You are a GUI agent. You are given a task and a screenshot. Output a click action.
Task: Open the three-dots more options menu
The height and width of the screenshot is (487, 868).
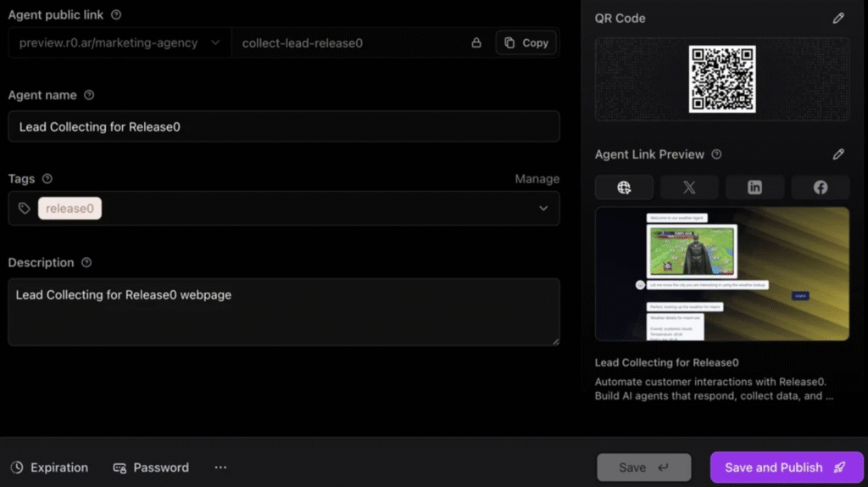tap(220, 467)
